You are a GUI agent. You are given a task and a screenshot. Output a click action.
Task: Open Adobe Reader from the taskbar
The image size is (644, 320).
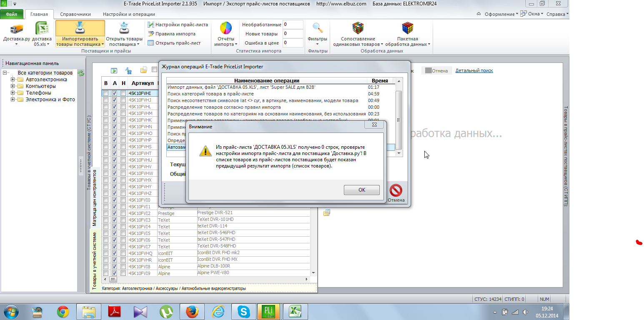coord(114,311)
